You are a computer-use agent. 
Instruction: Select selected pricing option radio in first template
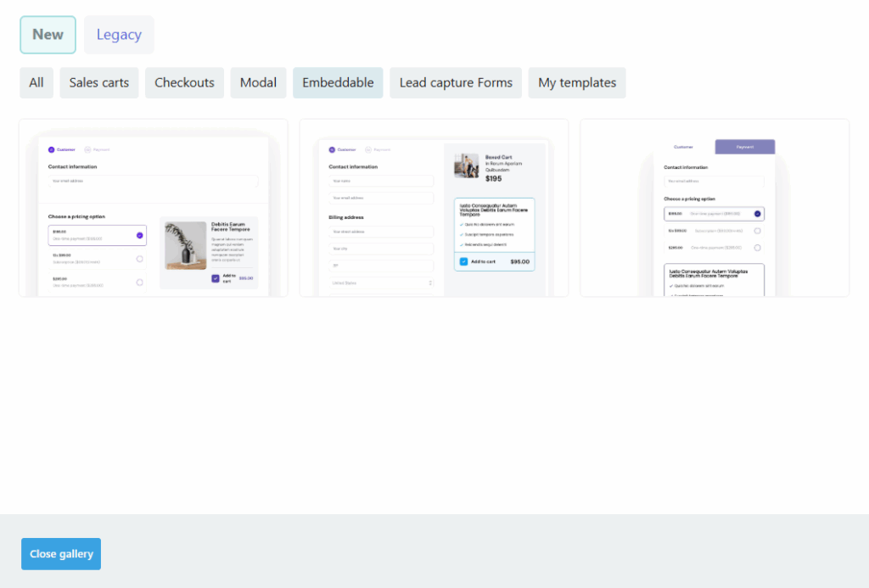point(139,235)
